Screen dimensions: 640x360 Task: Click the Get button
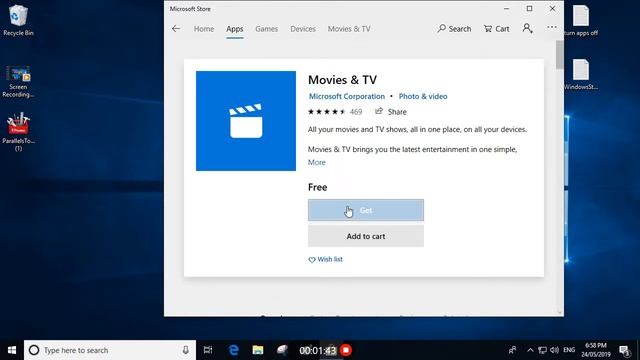pyautogui.click(x=366, y=210)
